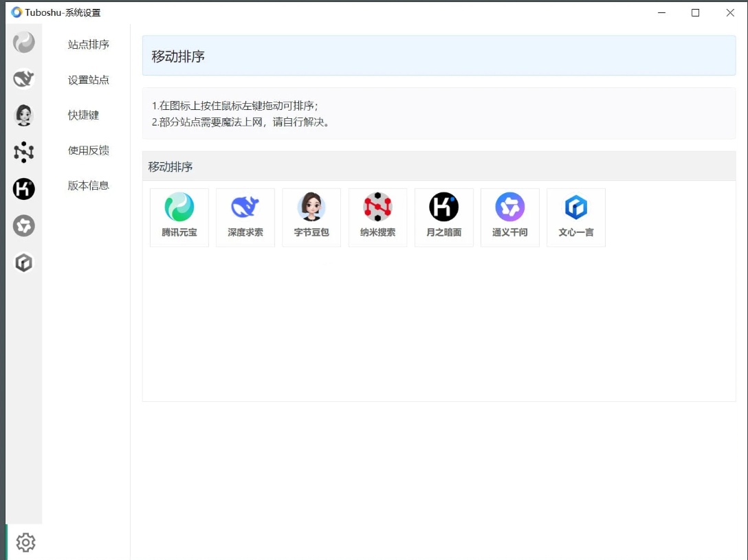Click the 纳米搜索 tile in 移动排序 grid
The width and height of the screenshot is (748, 560).
pyautogui.click(x=377, y=217)
